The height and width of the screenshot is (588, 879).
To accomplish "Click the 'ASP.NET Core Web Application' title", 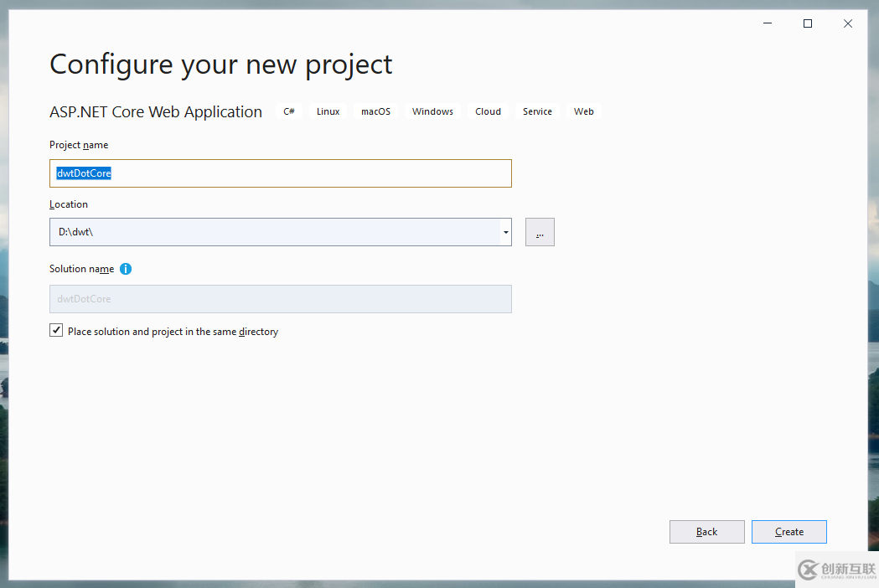I will [x=156, y=112].
